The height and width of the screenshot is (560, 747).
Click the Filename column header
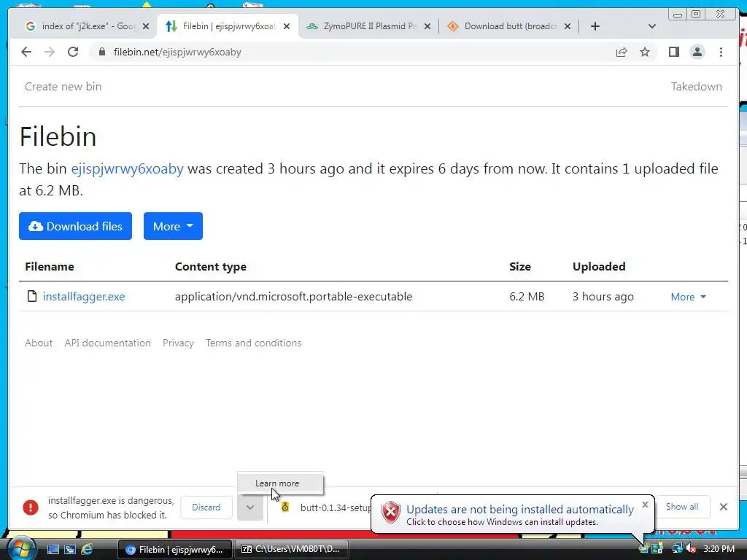(50, 267)
